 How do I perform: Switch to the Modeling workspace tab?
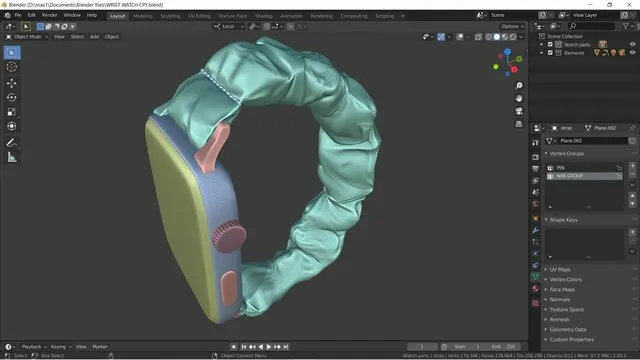click(x=143, y=16)
